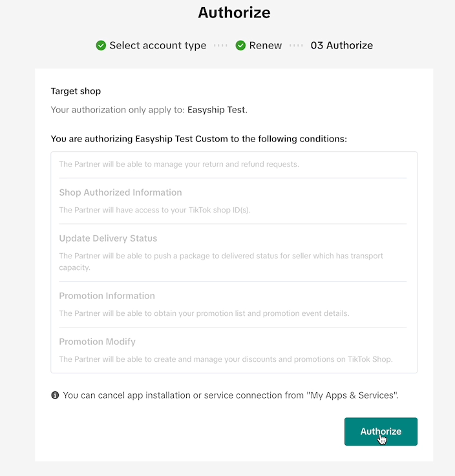Click the Target shop heading
Screen dimensions: 455x476
pyautogui.click(x=76, y=91)
